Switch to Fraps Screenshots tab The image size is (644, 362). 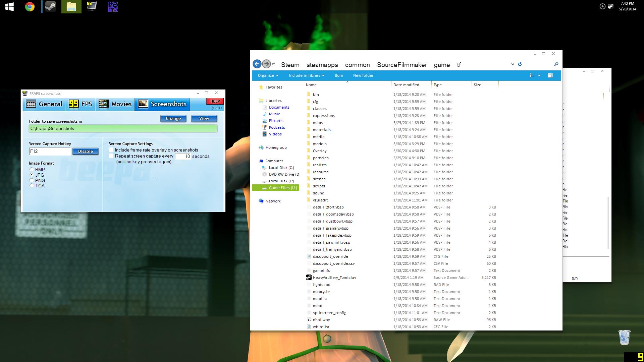(163, 104)
